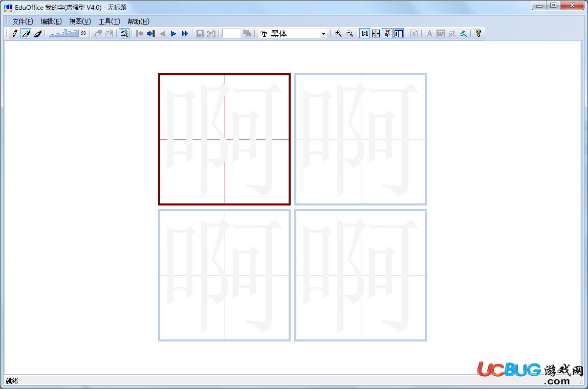Close the EduOffice window
588x389 pixels.
[572, 6]
